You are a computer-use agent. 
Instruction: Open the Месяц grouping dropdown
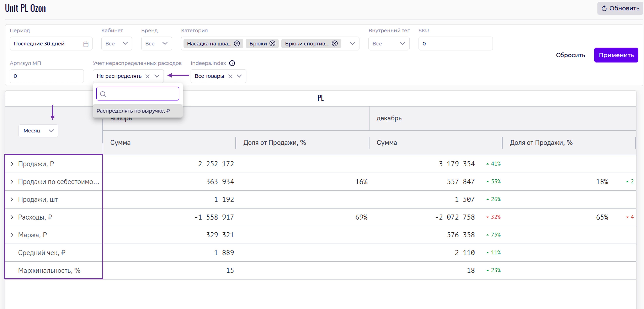click(38, 131)
